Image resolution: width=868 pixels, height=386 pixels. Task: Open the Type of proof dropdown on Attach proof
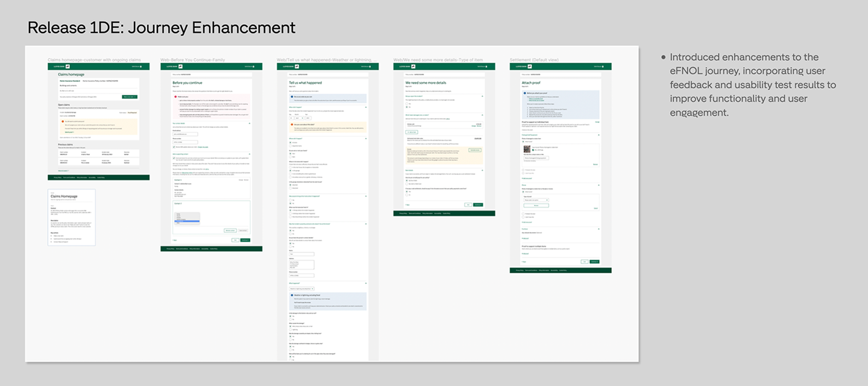coord(536,200)
